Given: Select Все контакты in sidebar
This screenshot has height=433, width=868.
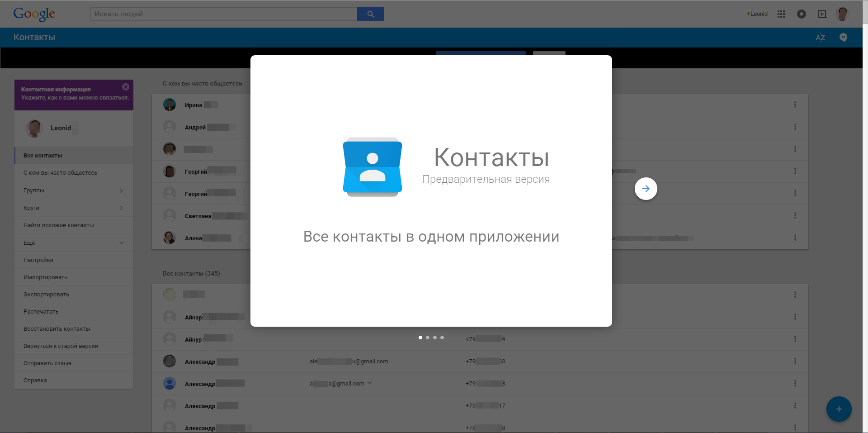Looking at the screenshot, I should coord(74,156).
